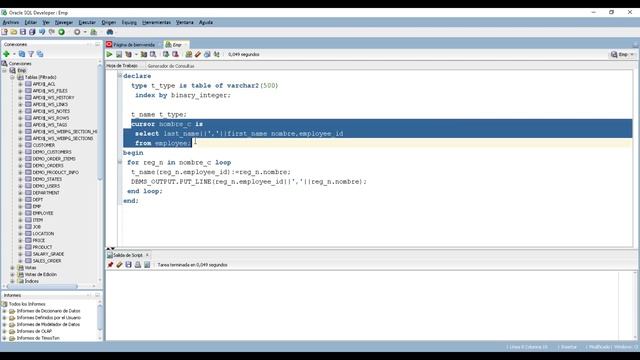Screen dimensions: 640x360
Task: Click the Open folder icon in main toolbar
Action: click(13, 32)
